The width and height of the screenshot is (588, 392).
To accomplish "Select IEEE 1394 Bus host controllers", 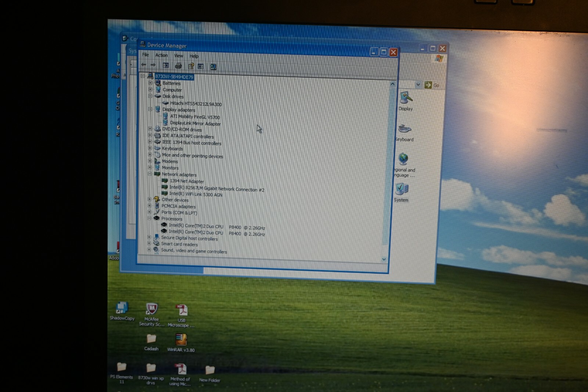I will pos(192,143).
